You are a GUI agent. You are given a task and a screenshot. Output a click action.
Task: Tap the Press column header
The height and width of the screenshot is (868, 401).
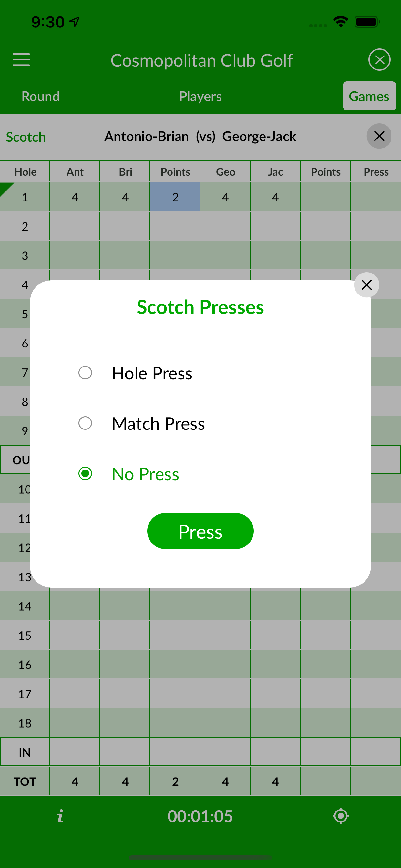click(376, 172)
